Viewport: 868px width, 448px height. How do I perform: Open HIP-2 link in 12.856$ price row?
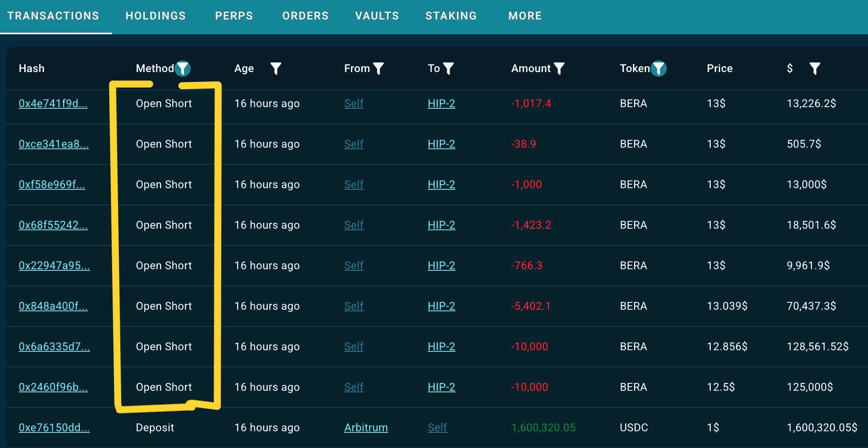442,347
